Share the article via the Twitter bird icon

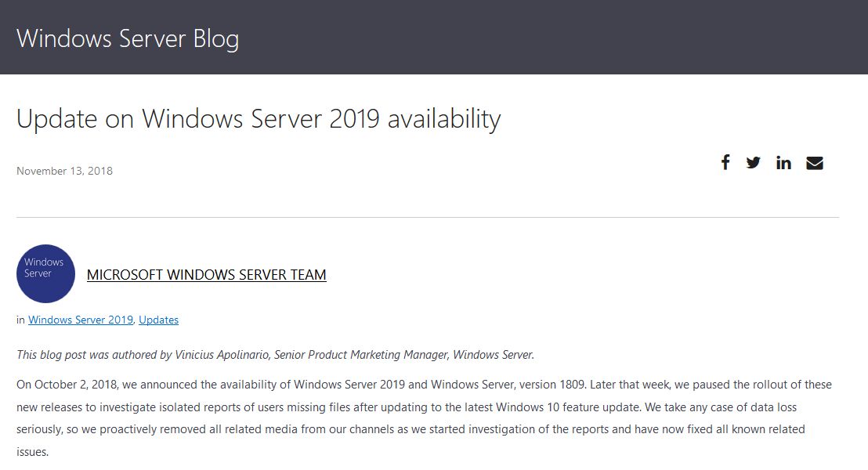pyautogui.click(x=754, y=162)
